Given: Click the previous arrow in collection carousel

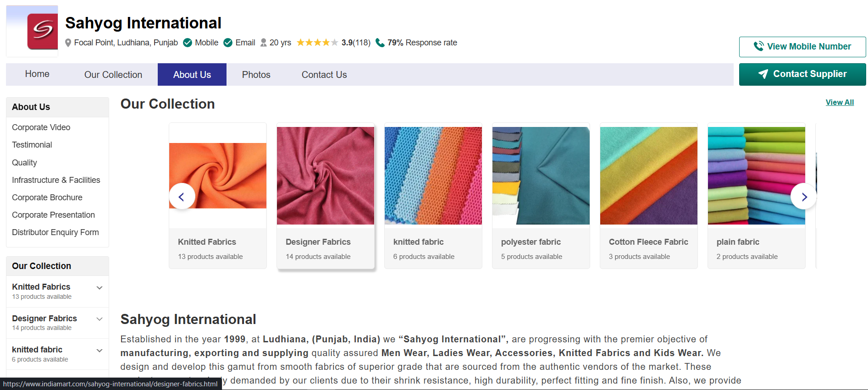Looking at the screenshot, I should 182,197.
